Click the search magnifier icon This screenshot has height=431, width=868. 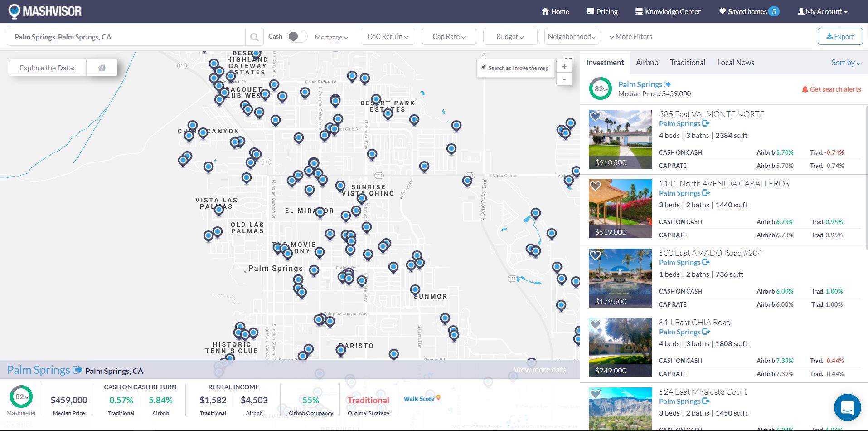(x=254, y=37)
